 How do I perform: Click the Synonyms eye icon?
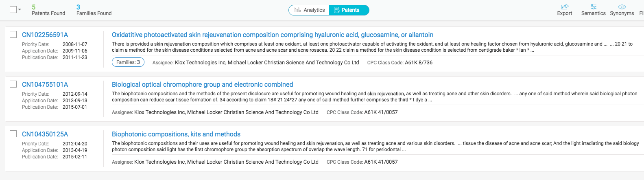pos(622,7)
